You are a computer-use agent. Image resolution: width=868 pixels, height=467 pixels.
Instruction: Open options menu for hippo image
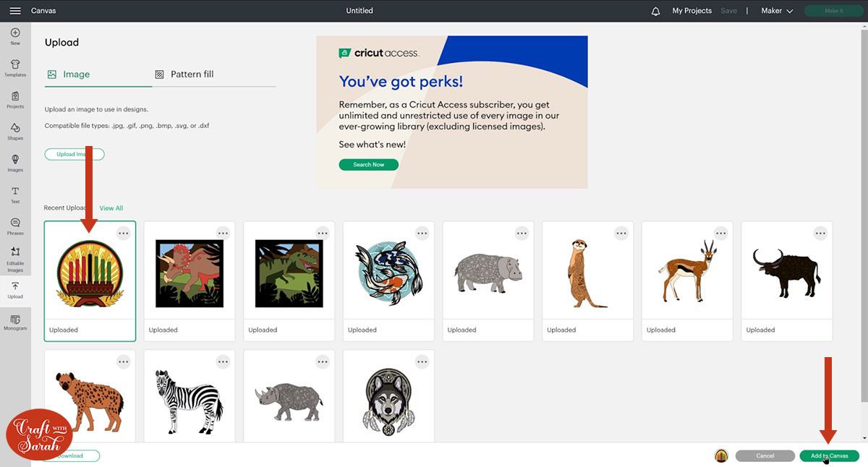click(522, 233)
